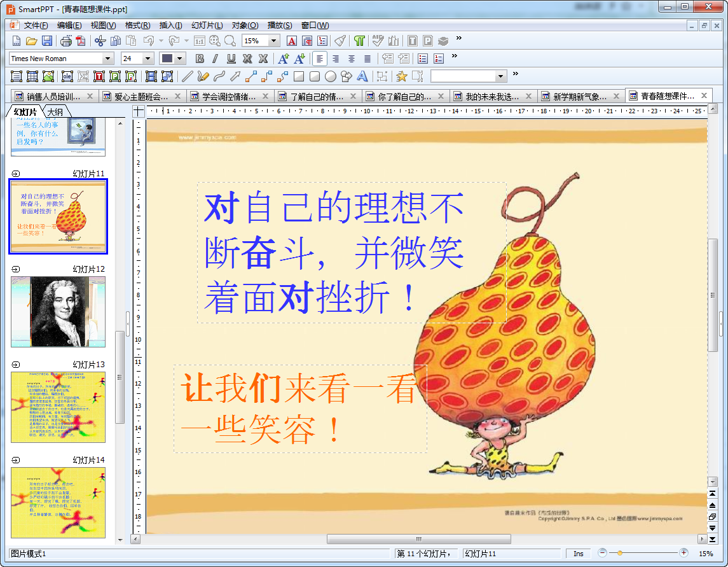Toggle formatting marks with paragraph symbol icon

coord(359,41)
